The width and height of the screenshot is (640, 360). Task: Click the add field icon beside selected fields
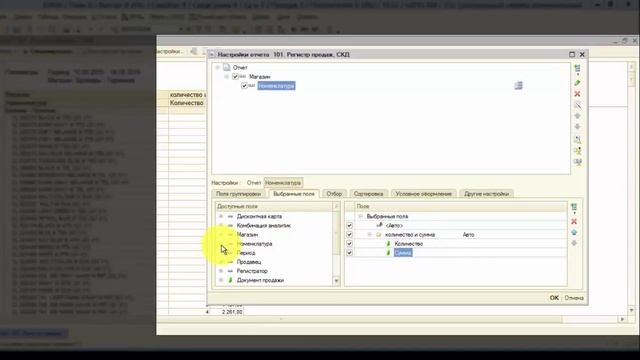coord(574,208)
